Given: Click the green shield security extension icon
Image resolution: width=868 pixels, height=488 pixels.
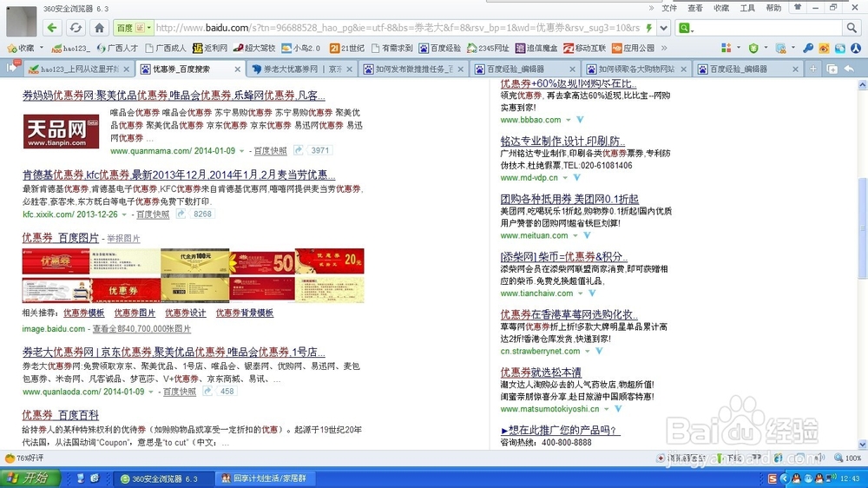Looking at the screenshot, I should pyautogui.click(x=753, y=48).
